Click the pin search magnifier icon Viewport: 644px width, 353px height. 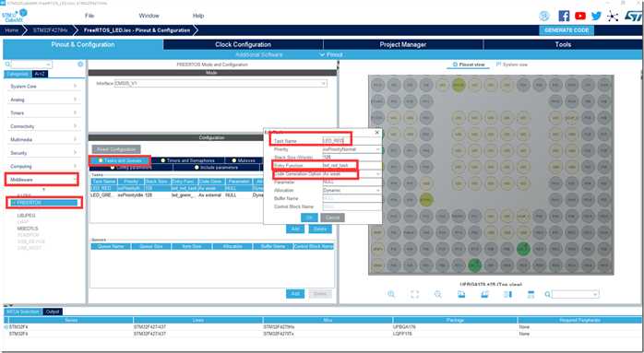coord(547,294)
